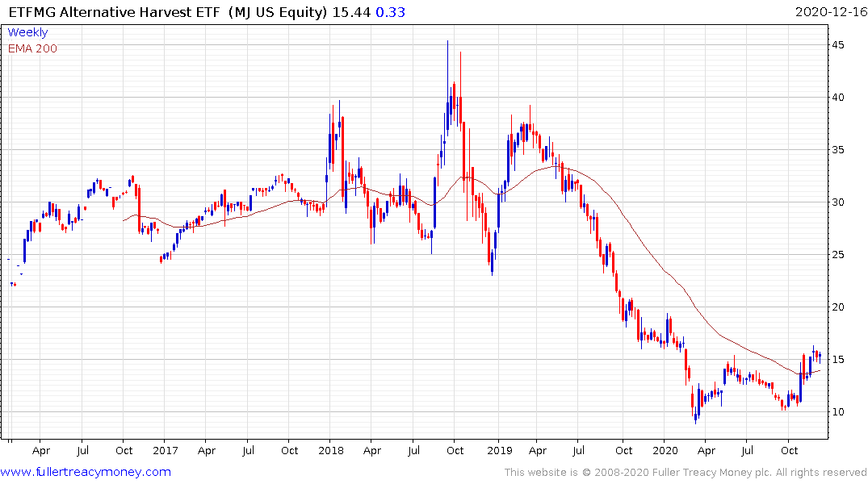Click the latest candle at the chart's right edge
Image resolution: width=868 pixels, height=484 pixels.
coord(820,357)
